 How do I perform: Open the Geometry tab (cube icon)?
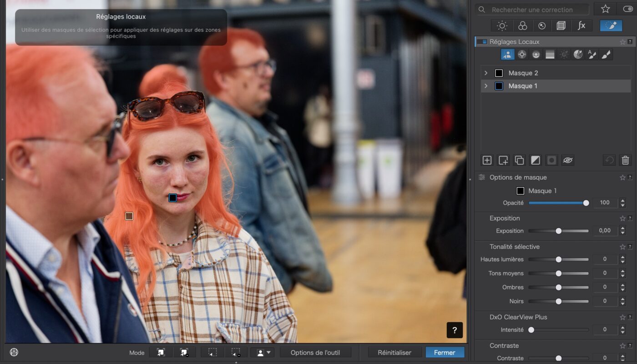coord(561,26)
